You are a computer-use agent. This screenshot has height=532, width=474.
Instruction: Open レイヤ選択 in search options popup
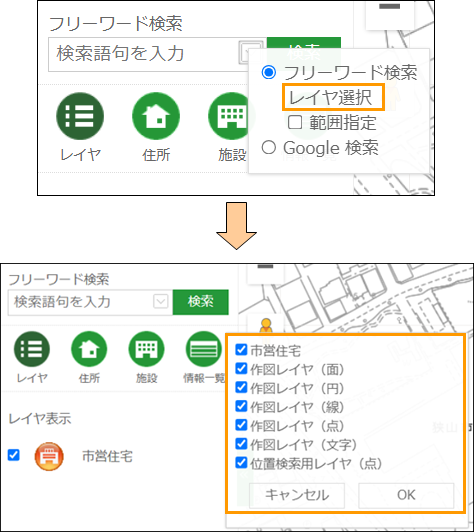tap(330, 98)
